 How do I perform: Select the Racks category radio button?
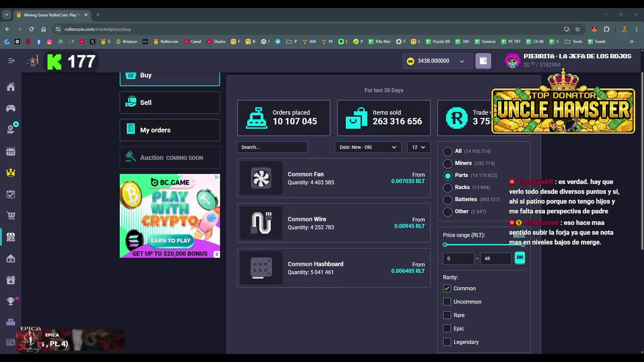[x=448, y=188]
